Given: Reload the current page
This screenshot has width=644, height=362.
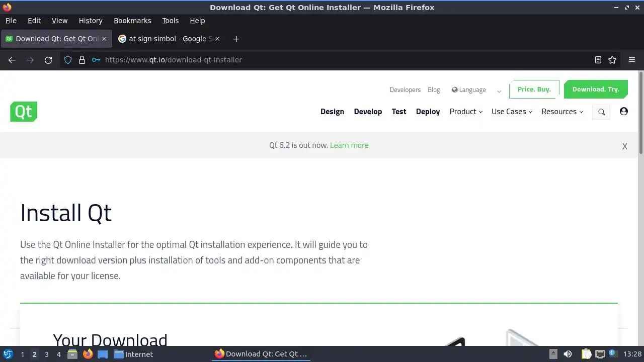Looking at the screenshot, I should click(x=48, y=60).
